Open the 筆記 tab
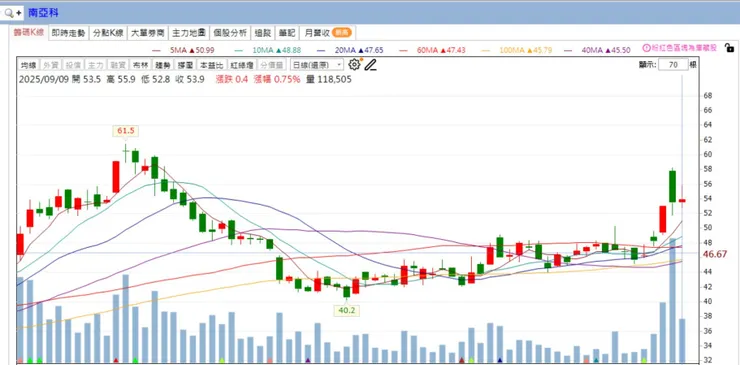Screen dimensions: 740x365 pyautogui.click(x=287, y=33)
